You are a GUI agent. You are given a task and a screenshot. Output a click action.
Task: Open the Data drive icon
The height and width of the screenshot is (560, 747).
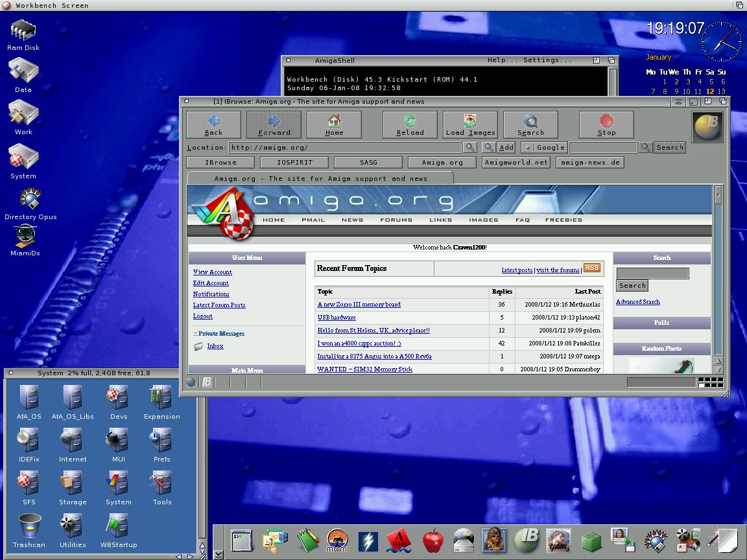[x=23, y=75]
